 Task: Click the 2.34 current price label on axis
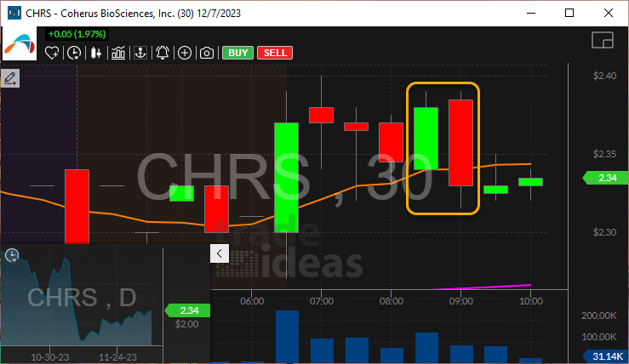605,178
